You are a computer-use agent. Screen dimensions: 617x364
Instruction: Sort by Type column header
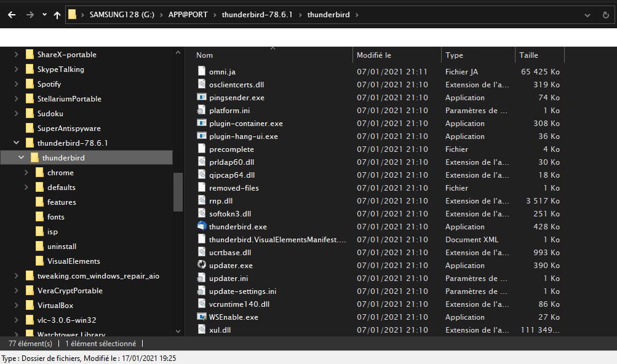454,55
